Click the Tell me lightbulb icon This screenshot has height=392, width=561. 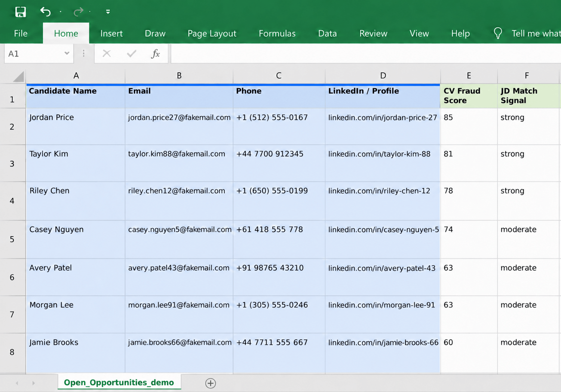tap(498, 33)
